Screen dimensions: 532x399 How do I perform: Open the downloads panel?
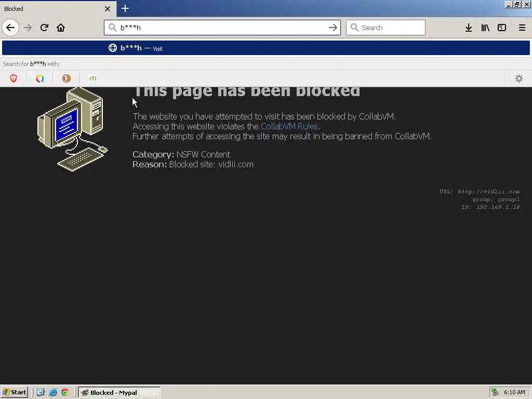click(x=468, y=28)
